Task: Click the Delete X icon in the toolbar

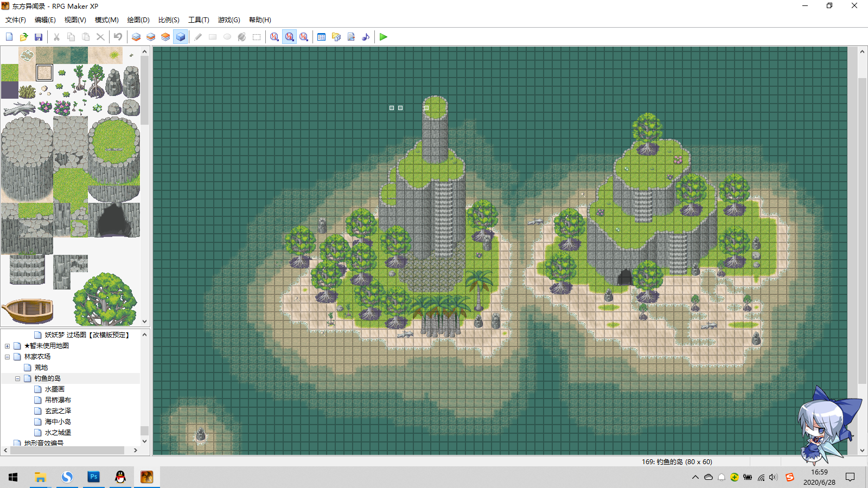Action: pos(100,37)
